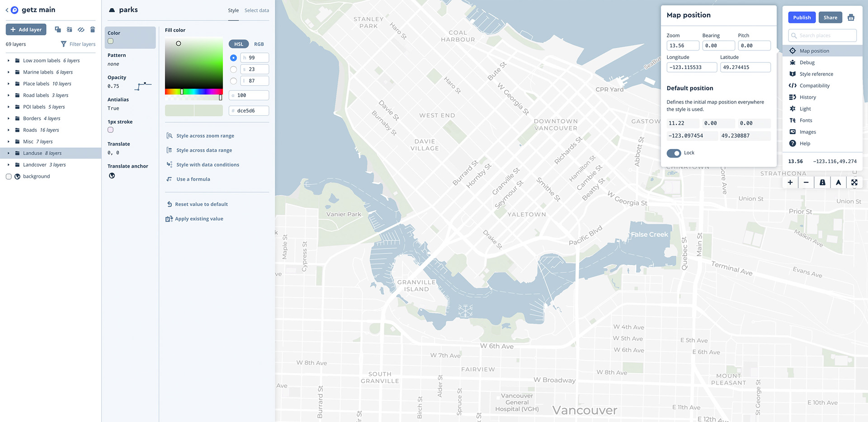Select the hue (h) radio button
The width and height of the screenshot is (868, 422).
click(233, 58)
